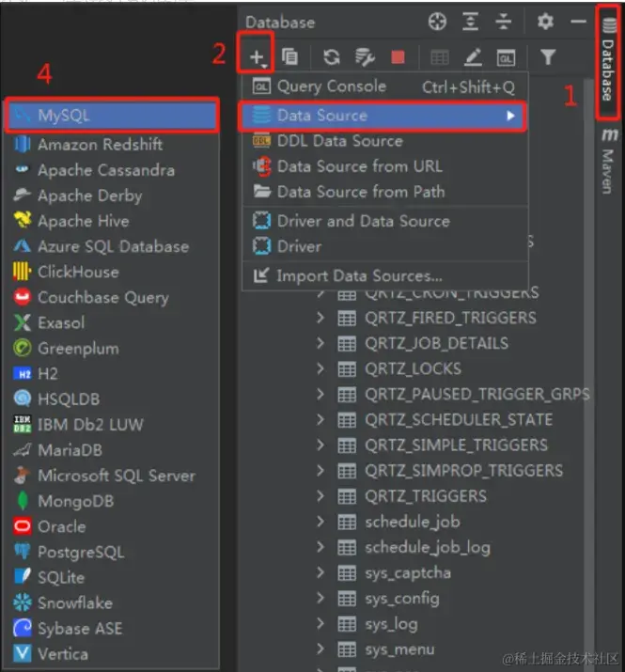Choose Exasol data source

[x=112, y=322]
